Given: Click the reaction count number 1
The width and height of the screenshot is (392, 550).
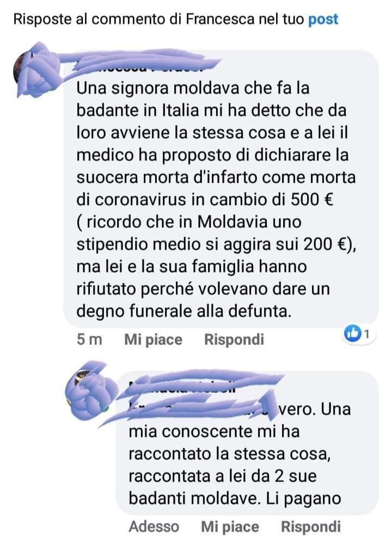Looking at the screenshot, I should pos(367,334).
